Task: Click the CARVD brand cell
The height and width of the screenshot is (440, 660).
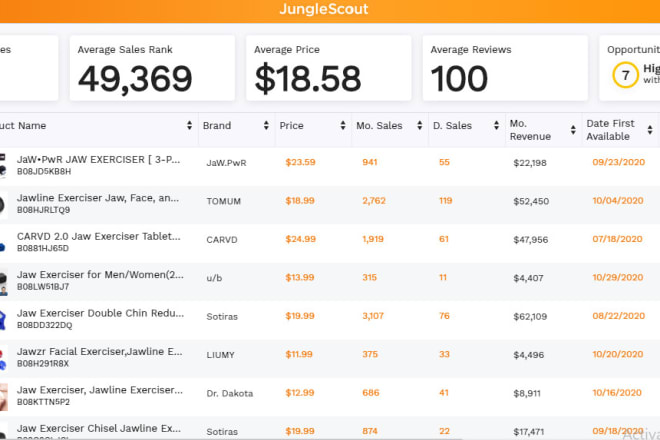Action: [222, 240]
